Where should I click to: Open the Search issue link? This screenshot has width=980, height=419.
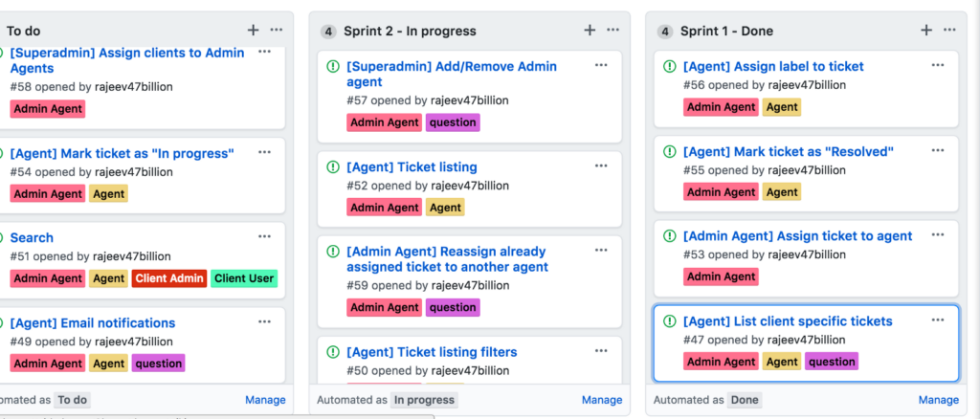[x=32, y=237]
